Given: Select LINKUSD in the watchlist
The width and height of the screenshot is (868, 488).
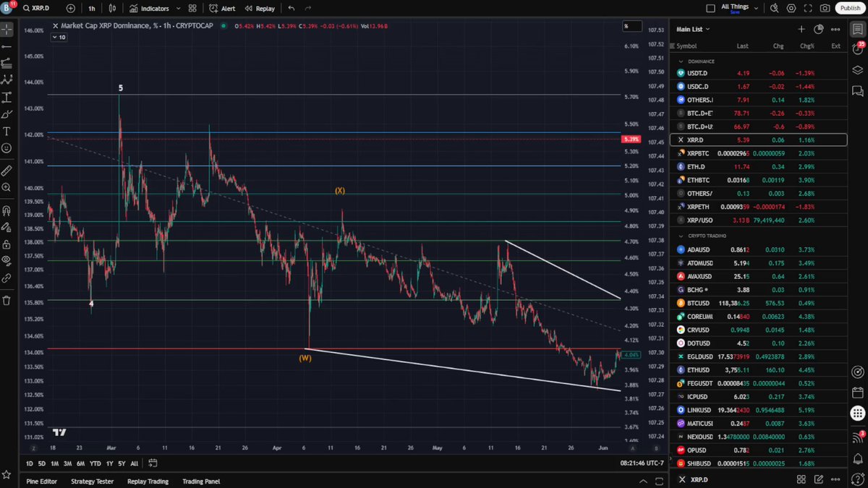Looking at the screenshot, I should (759, 410).
